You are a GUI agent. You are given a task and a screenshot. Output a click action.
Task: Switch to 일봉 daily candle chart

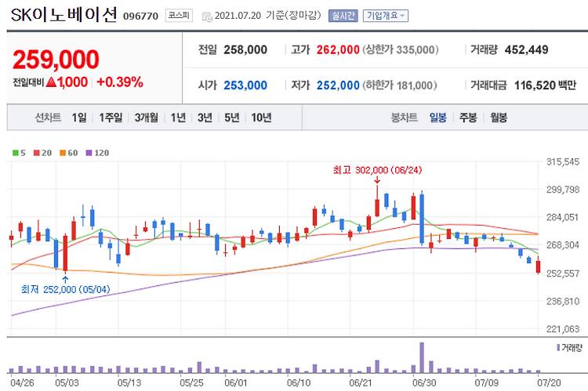[x=438, y=118]
